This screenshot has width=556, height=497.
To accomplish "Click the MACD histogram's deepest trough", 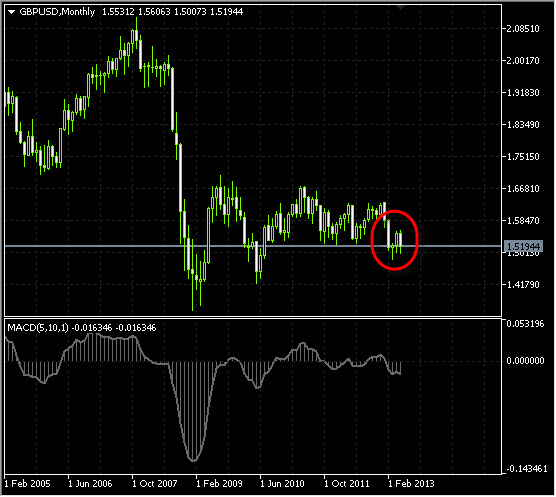I will pyautogui.click(x=193, y=459).
